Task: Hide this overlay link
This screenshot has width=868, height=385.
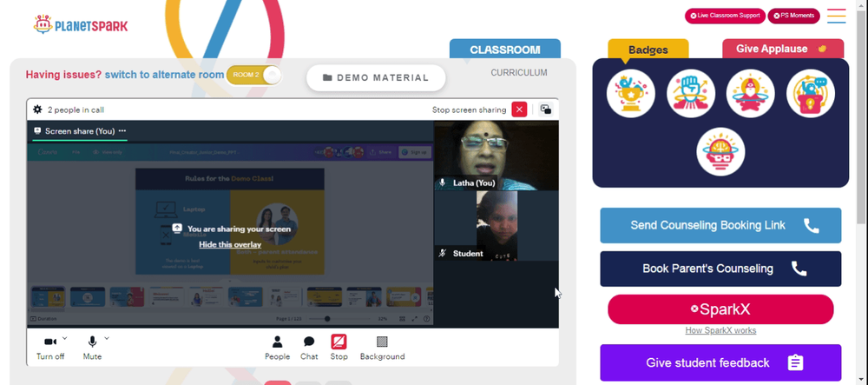Action: tap(230, 244)
